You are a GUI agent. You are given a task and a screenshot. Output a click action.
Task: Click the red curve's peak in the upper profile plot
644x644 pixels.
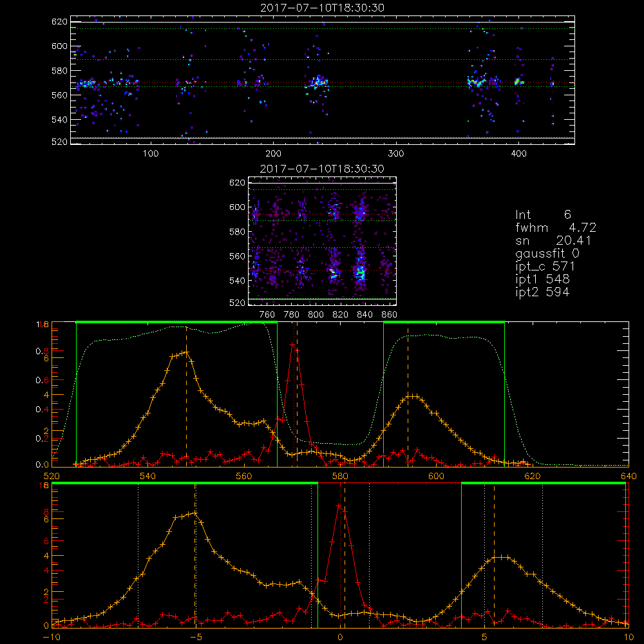[x=292, y=345]
